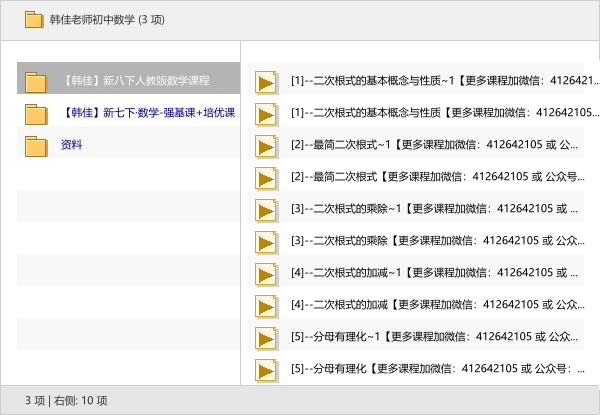Click folder icon of 新八下人教版数学课程

click(37, 82)
